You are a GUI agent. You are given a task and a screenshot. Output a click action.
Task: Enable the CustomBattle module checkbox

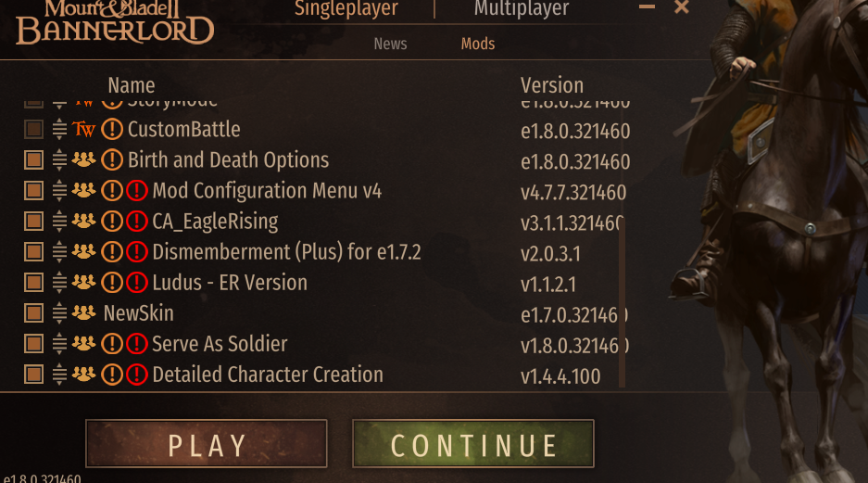33,130
